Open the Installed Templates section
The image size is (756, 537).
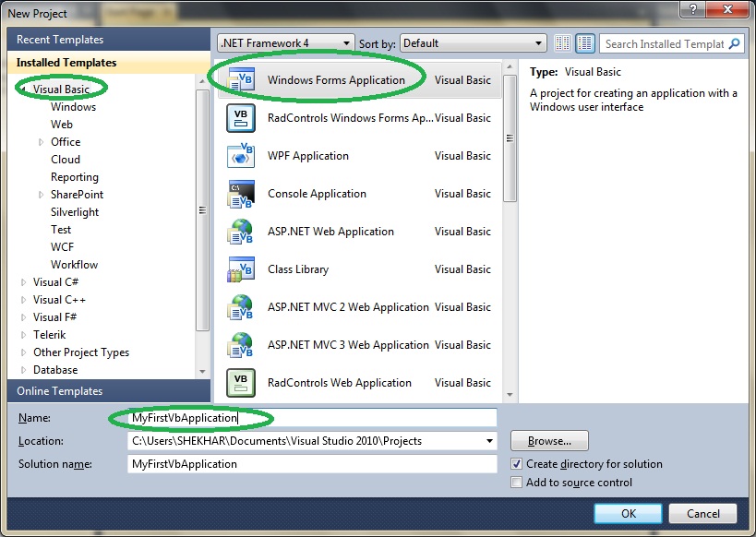(x=109, y=62)
